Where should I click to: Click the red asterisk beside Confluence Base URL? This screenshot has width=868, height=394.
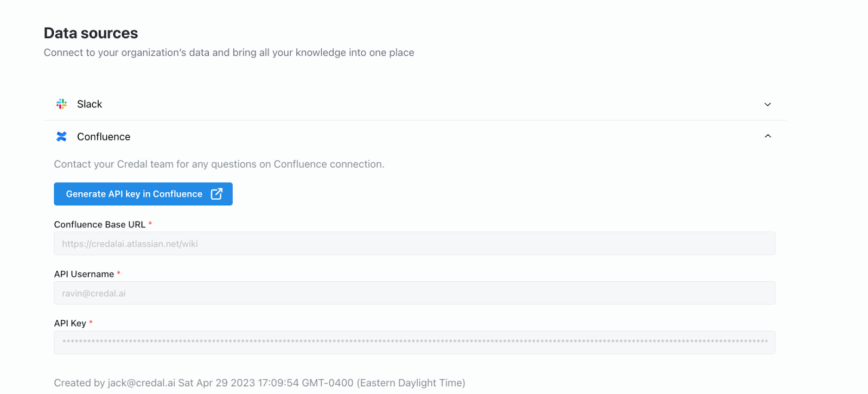pyautogui.click(x=150, y=224)
